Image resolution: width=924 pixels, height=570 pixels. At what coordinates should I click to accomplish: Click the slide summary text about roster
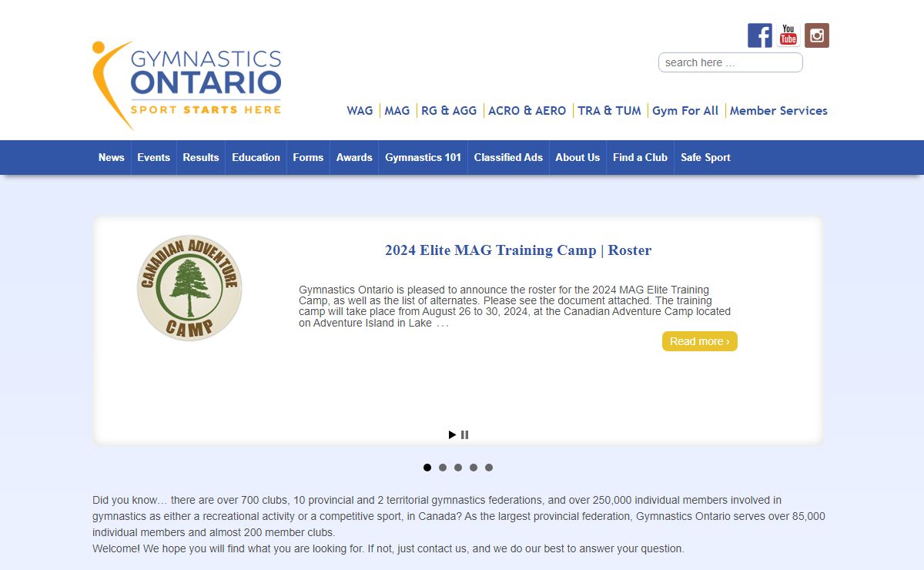515,307
